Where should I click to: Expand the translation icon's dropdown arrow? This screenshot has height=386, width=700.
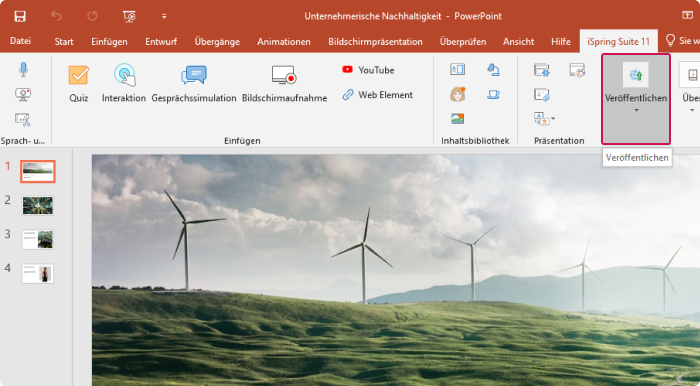pyautogui.click(x=553, y=119)
